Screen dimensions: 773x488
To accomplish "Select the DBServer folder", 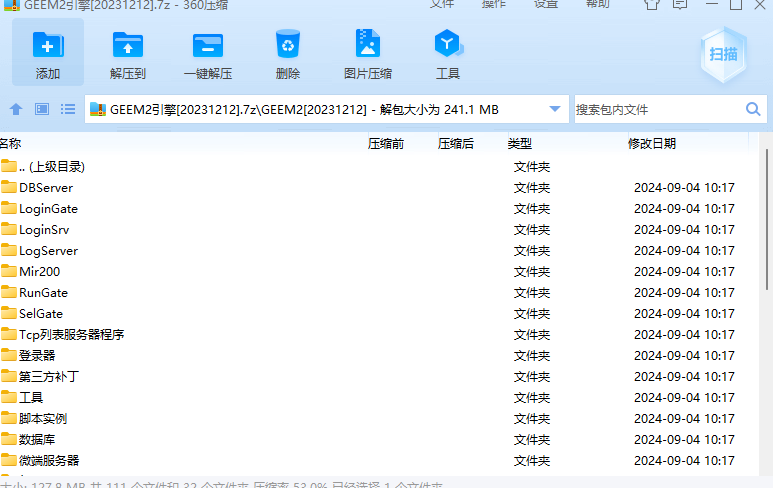I will 380,188.
